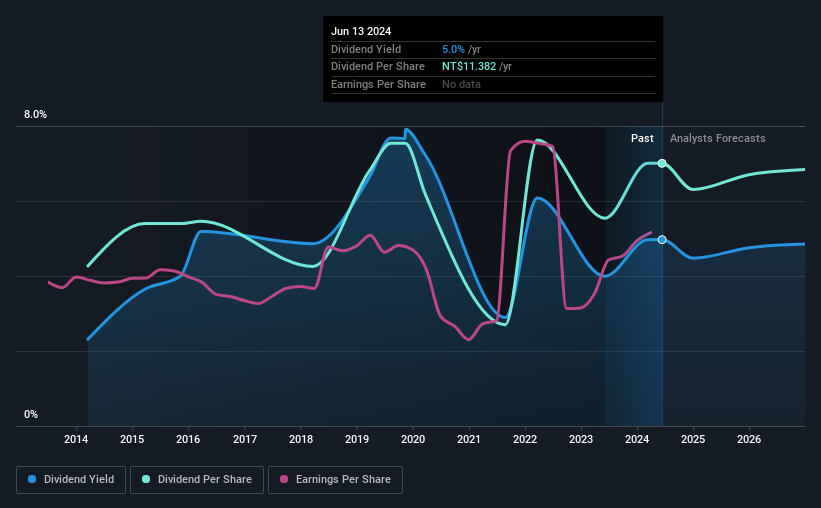
Task: Click the pink Earnings Per Share legend dot
Action: pyautogui.click(x=284, y=479)
